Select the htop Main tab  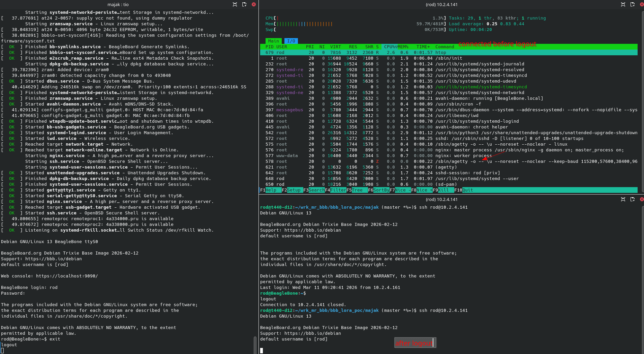(x=273, y=41)
